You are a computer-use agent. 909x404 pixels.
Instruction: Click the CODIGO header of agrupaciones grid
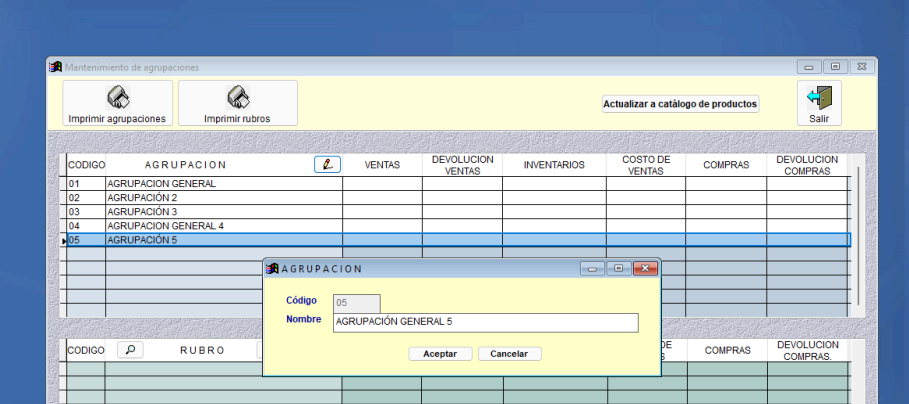click(x=86, y=165)
